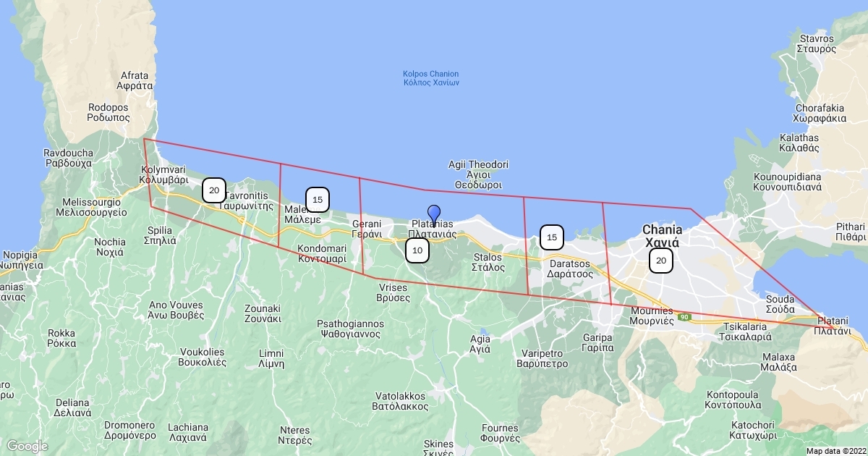Click the Platani label
The image size is (868, 456).
click(832, 324)
